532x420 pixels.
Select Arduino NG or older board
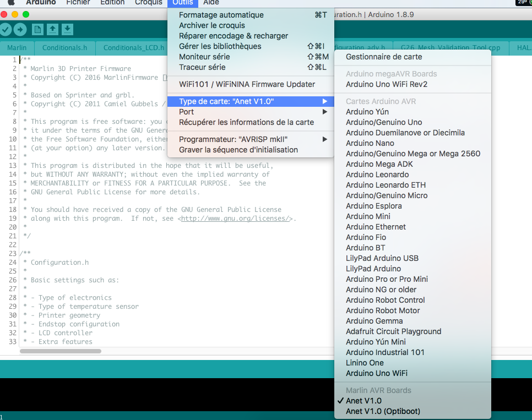pyautogui.click(x=412, y=290)
